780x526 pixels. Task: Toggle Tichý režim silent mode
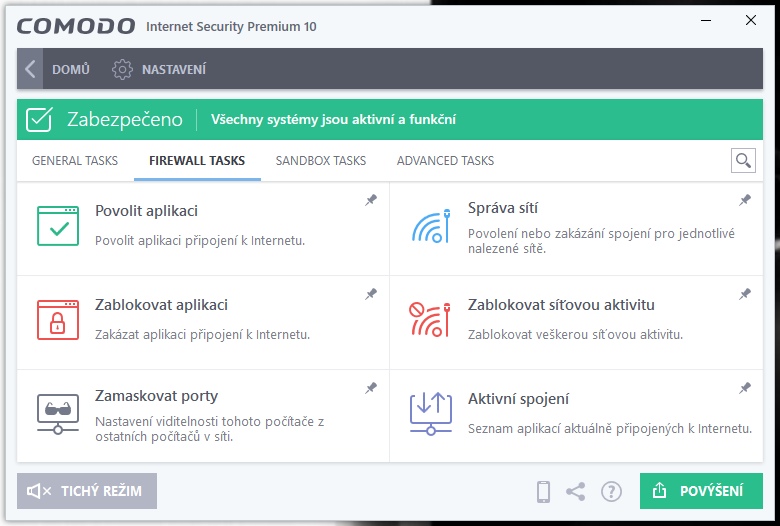(x=87, y=491)
